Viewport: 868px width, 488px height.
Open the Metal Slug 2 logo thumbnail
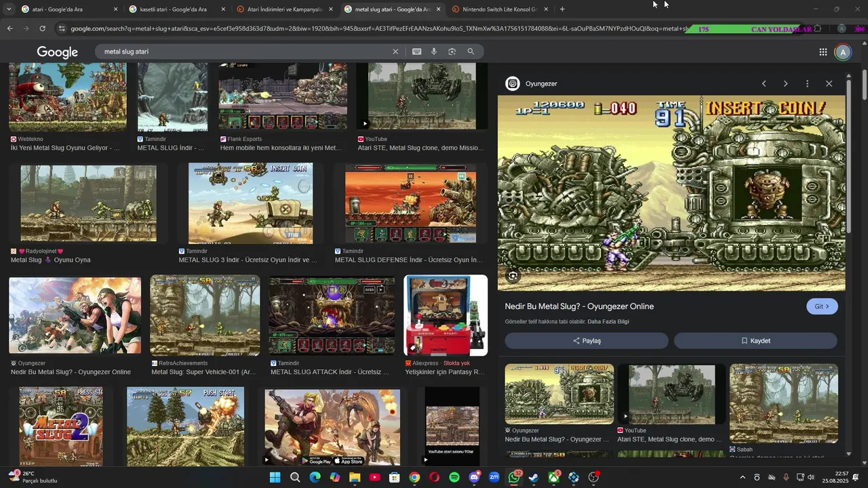click(61, 426)
